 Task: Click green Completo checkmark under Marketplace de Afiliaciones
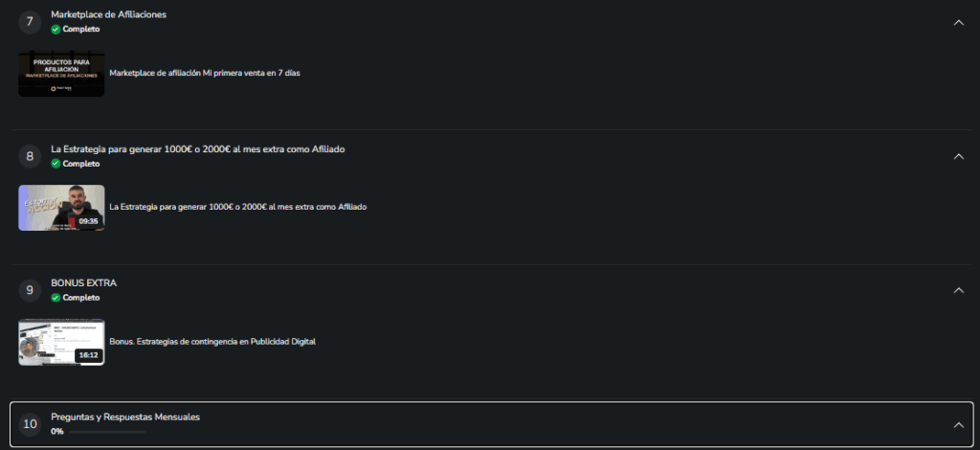click(x=56, y=29)
